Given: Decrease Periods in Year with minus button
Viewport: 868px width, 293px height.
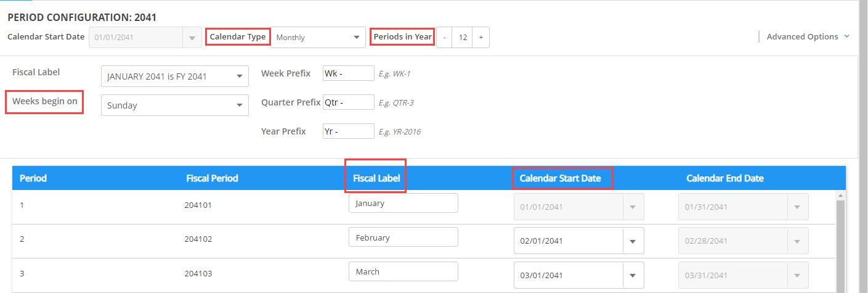Looking at the screenshot, I should tap(444, 38).
